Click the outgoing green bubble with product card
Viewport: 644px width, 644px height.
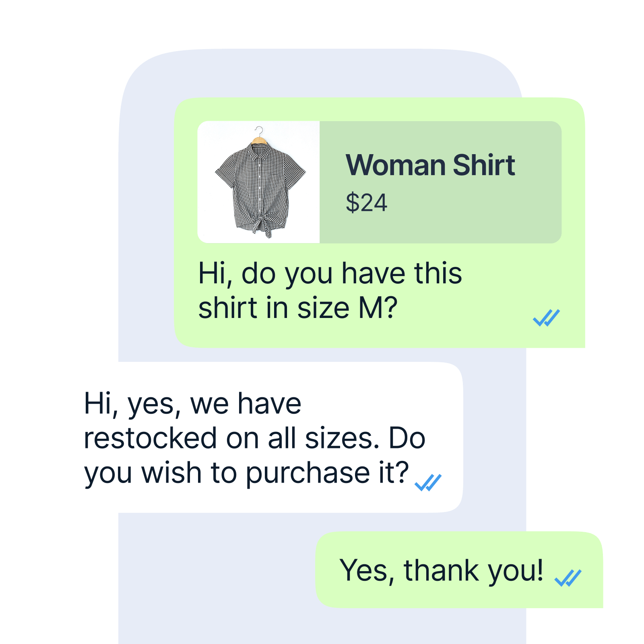click(380, 223)
